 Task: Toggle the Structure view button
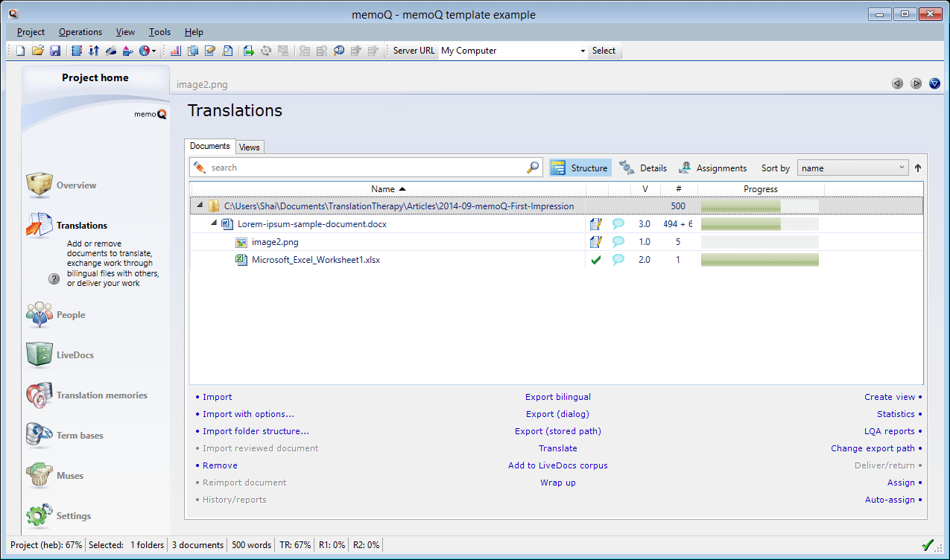[580, 168]
